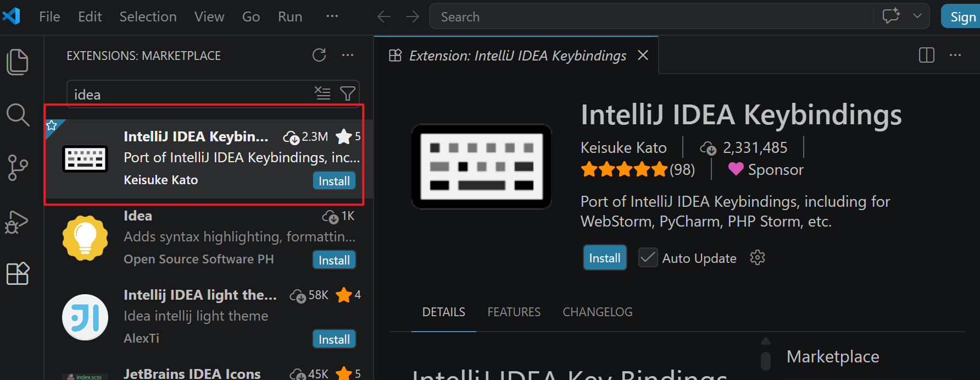Click the AlexTi publisher name
The width and height of the screenshot is (980, 380).
142,338
